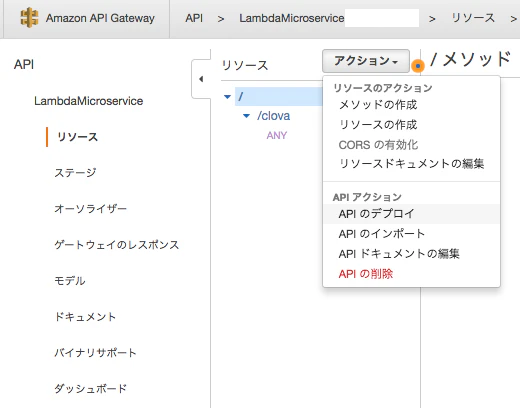Viewport: 520px width, 408px height.
Task: Select the ANY method under /clova
Action: (x=277, y=135)
